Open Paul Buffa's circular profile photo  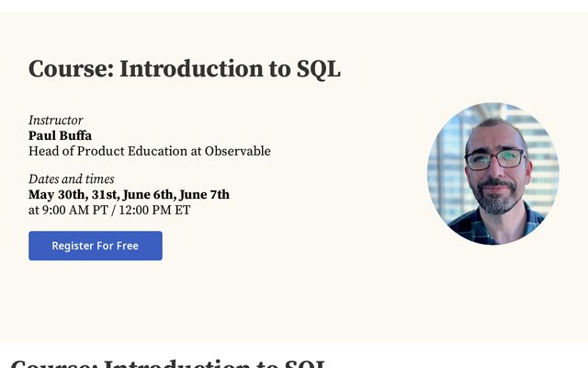pyautogui.click(x=493, y=174)
